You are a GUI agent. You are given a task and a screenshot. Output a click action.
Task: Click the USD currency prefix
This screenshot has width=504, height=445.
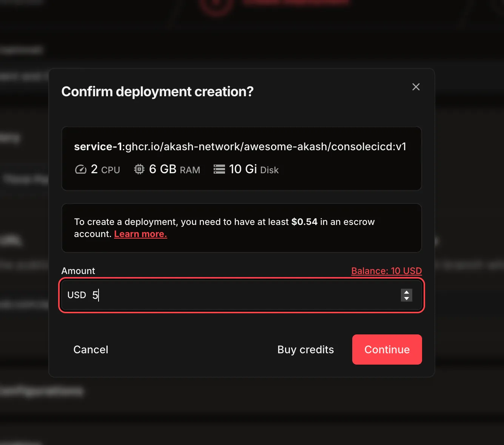click(x=77, y=295)
